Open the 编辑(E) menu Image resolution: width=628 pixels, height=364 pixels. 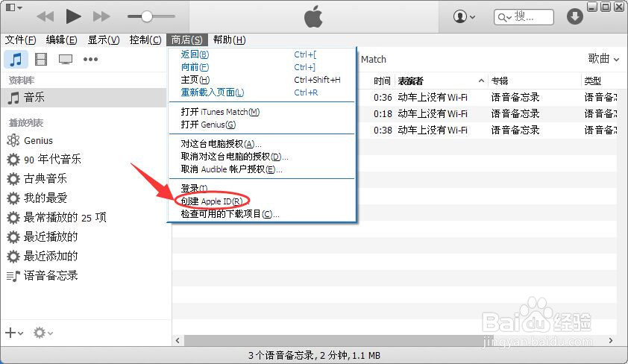[61, 40]
